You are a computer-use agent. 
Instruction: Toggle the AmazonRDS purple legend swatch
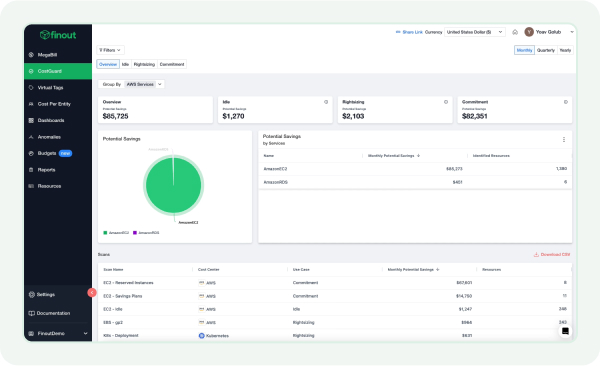click(135, 233)
